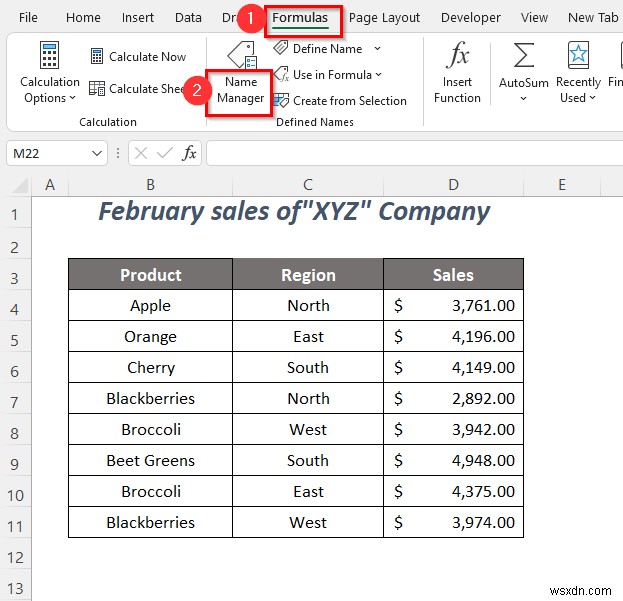Image resolution: width=623 pixels, height=601 pixels.
Task: Select column B header
Action: click(x=150, y=185)
